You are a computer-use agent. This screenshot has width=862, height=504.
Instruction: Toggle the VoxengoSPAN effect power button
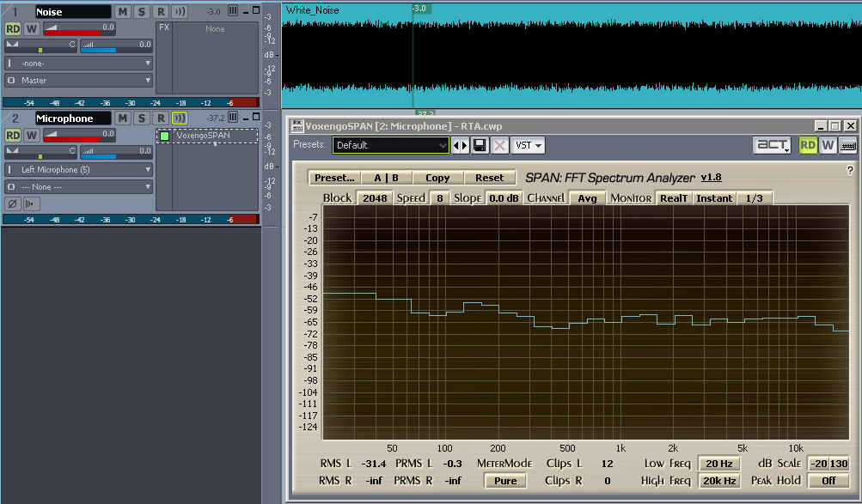coord(165,136)
